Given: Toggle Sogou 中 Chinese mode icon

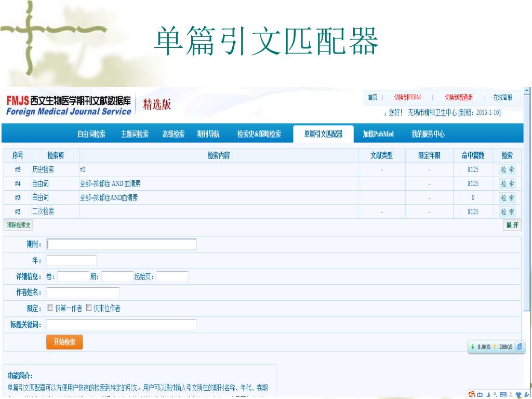Looking at the screenshot, I should (x=480, y=395).
